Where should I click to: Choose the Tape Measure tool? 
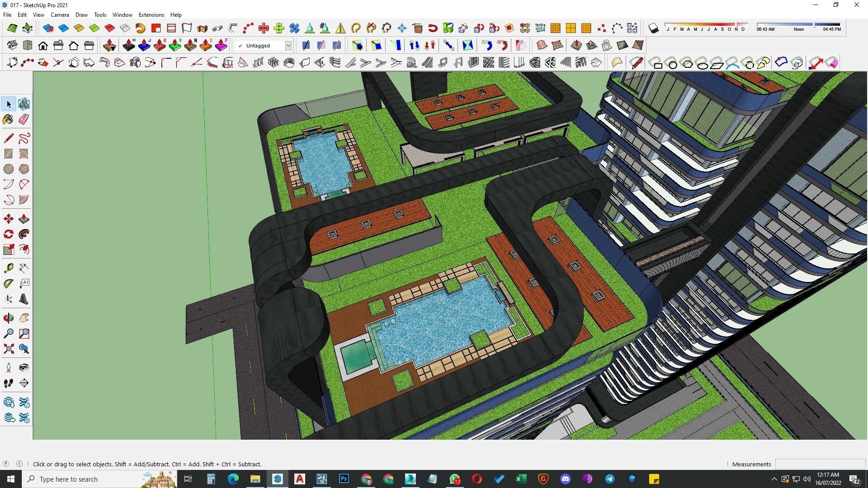tap(8, 268)
